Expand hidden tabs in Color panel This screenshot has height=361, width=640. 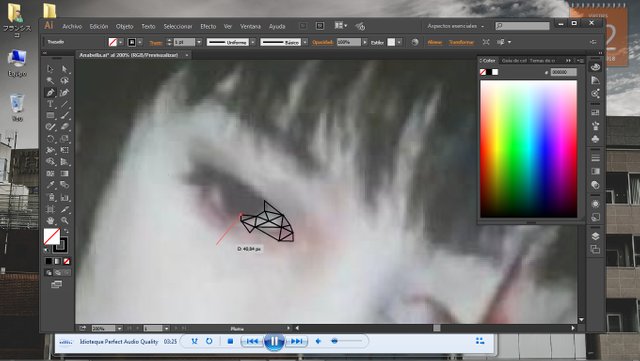pyautogui.click(x=568, y=60)
